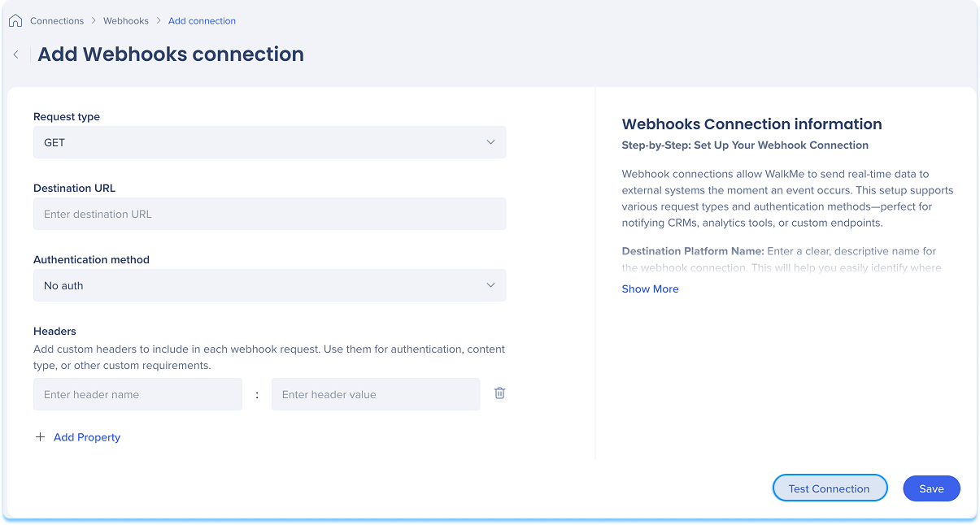Focus the Enter destination URL field
This screenshot has width=980, height=525.
coord(269,214)
